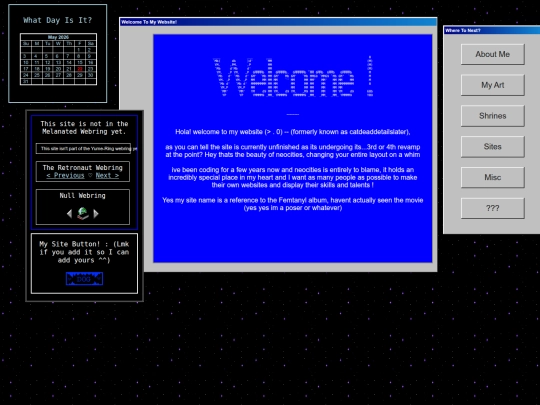Open the Null Webring globe icon
The width and height of the screenshot is (540, 405).
(83, 214)
